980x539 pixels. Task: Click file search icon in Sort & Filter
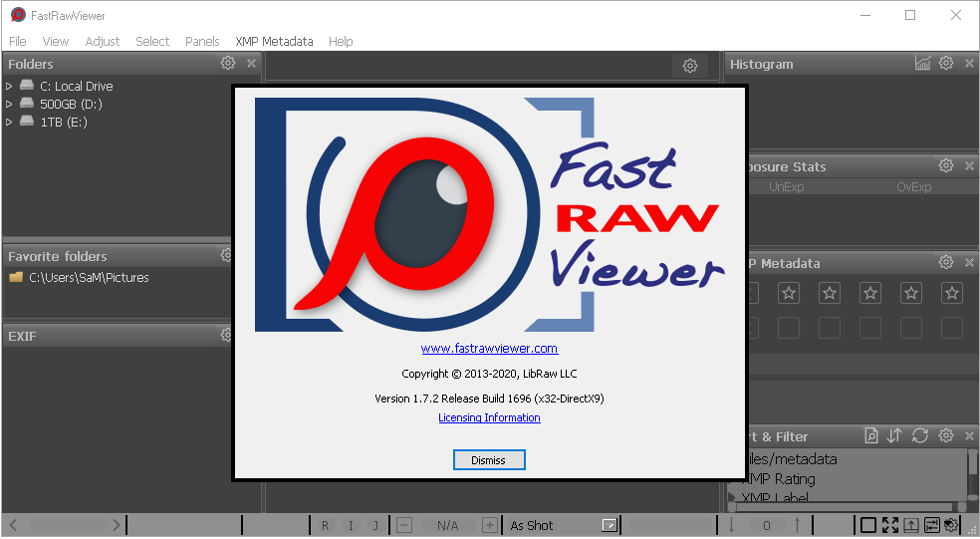coord(871,435)
